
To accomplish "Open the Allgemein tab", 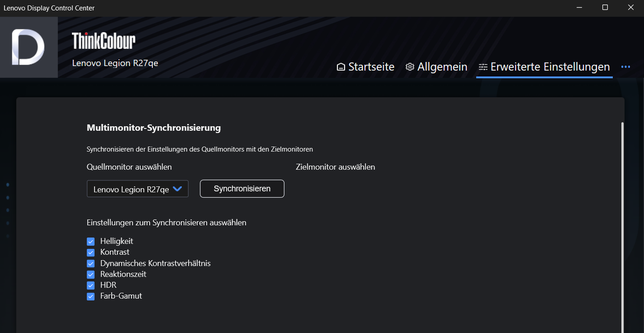I will tap(436, 67).
